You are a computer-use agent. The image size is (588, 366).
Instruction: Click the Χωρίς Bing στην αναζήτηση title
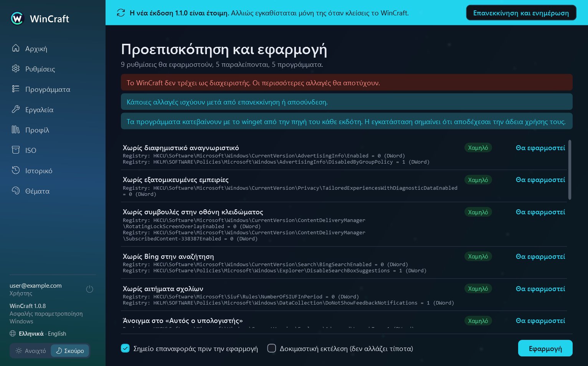click(x=168, y=257)
